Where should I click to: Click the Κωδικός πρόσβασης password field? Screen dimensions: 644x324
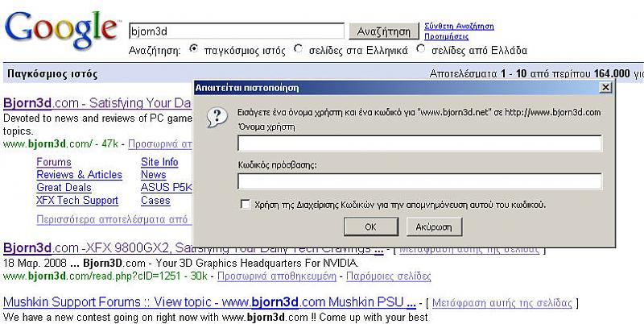click(x=419, y=181)
